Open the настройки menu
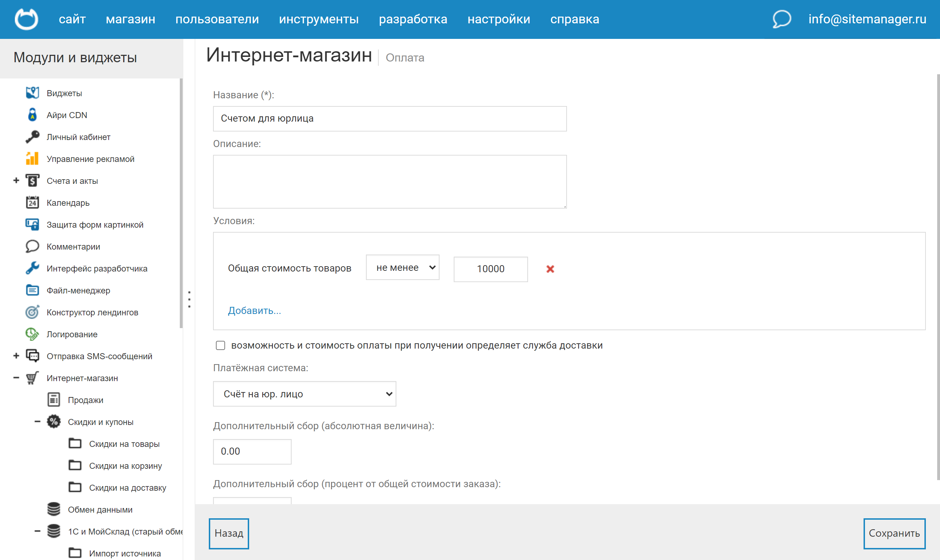The width and height of the screenshot is (940, 560). 499,19
